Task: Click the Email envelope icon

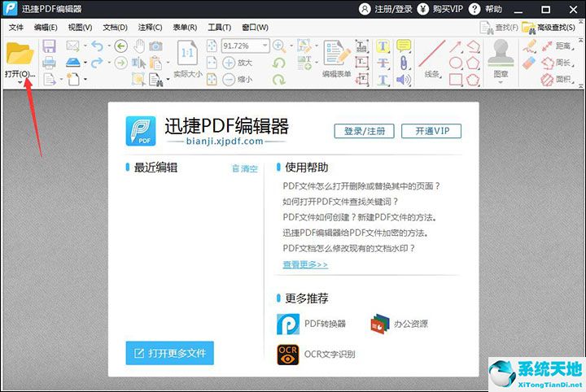Action: pos(73,46)
